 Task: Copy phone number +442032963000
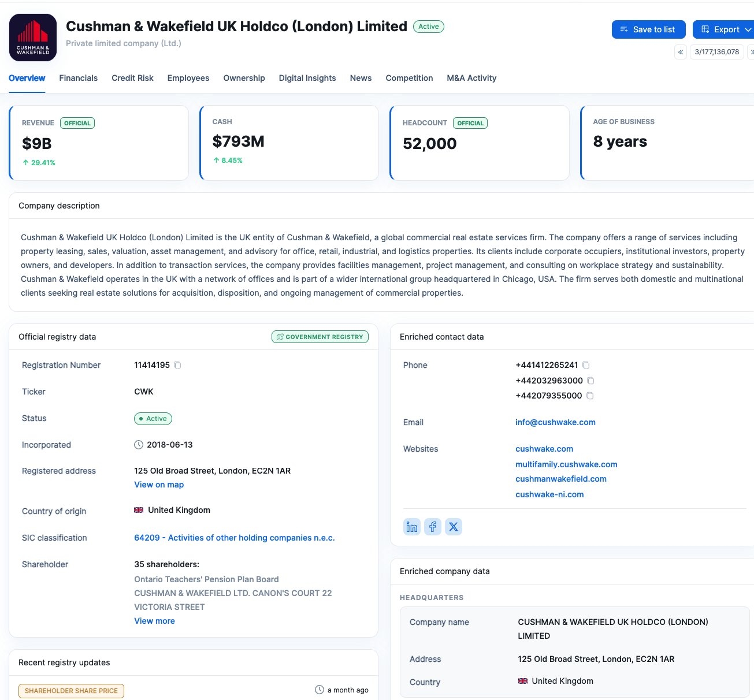[590, 381]
